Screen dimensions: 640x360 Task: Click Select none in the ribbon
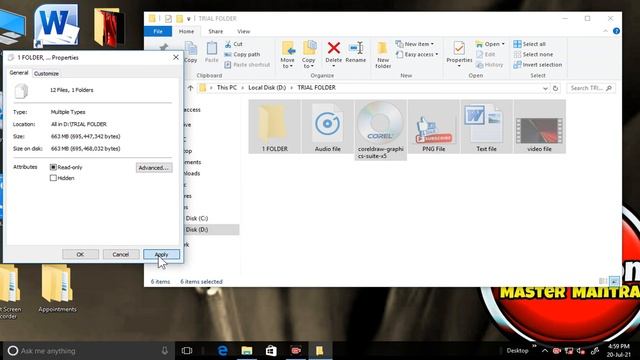[x=533, y=54]
